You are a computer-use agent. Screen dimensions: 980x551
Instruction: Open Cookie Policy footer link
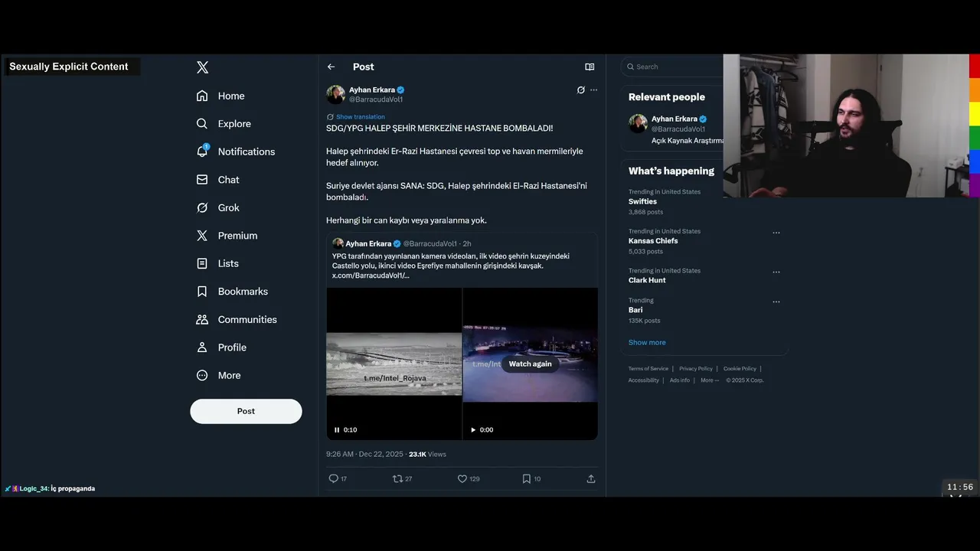point(740,369)
